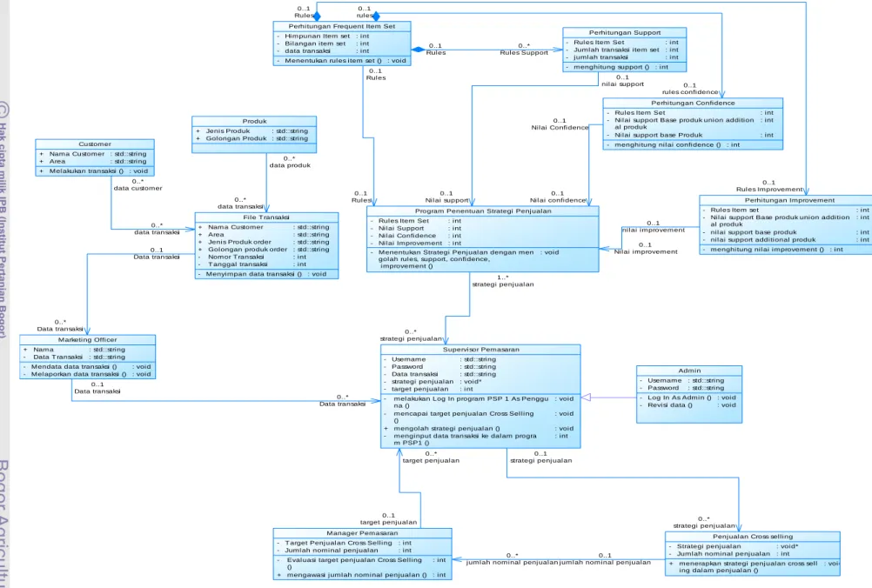This screenshot has width=872, height=588.
Task: Click the Nomor Transaksi attribute
Action: point(236,257)
